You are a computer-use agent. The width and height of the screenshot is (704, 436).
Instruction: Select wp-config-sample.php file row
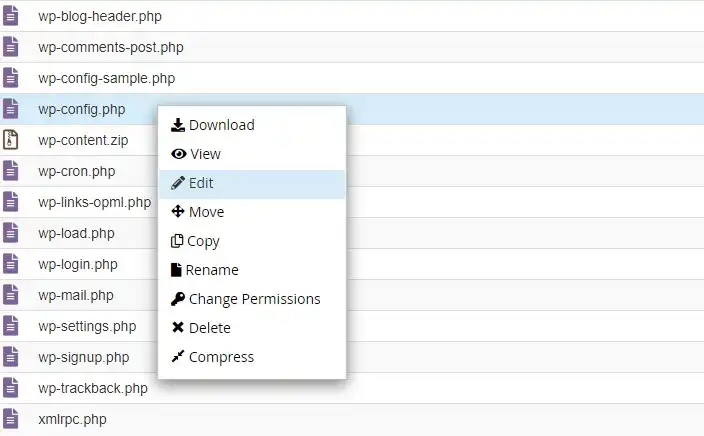(x=352, y=78)
